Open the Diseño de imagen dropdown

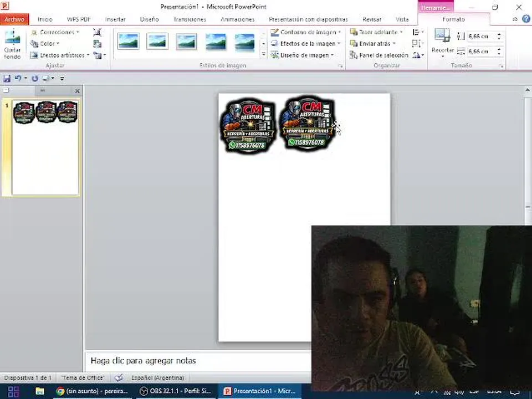[x=303, y=55]
